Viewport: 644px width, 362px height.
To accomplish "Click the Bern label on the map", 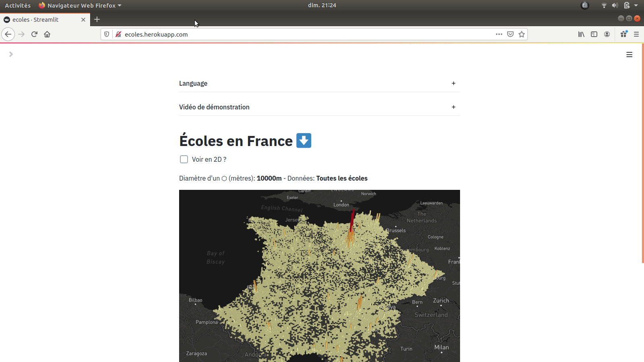I will click(x=417, y=302).
